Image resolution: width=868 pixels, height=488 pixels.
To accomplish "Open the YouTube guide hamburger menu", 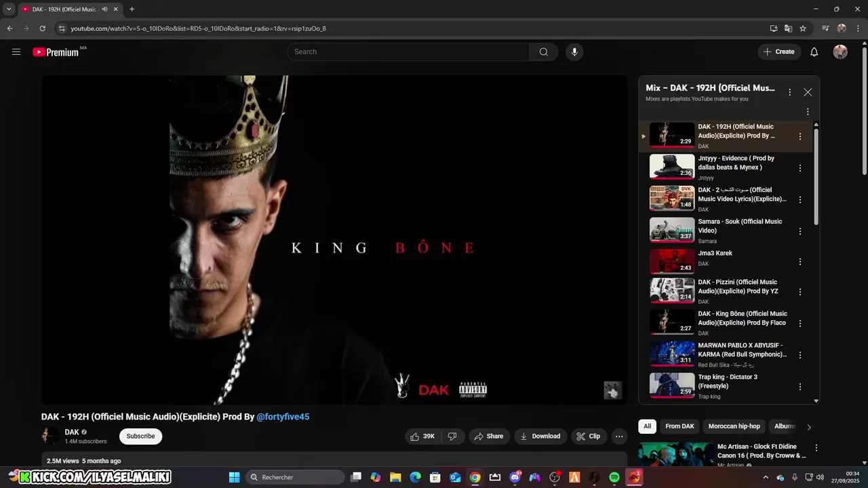I will (x=16, y=52).
